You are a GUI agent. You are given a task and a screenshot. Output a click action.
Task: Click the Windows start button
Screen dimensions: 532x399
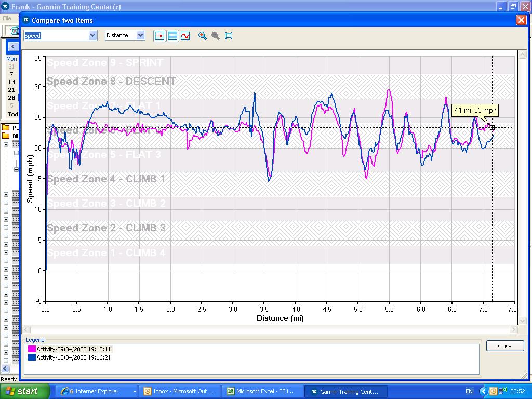(25, 391)
